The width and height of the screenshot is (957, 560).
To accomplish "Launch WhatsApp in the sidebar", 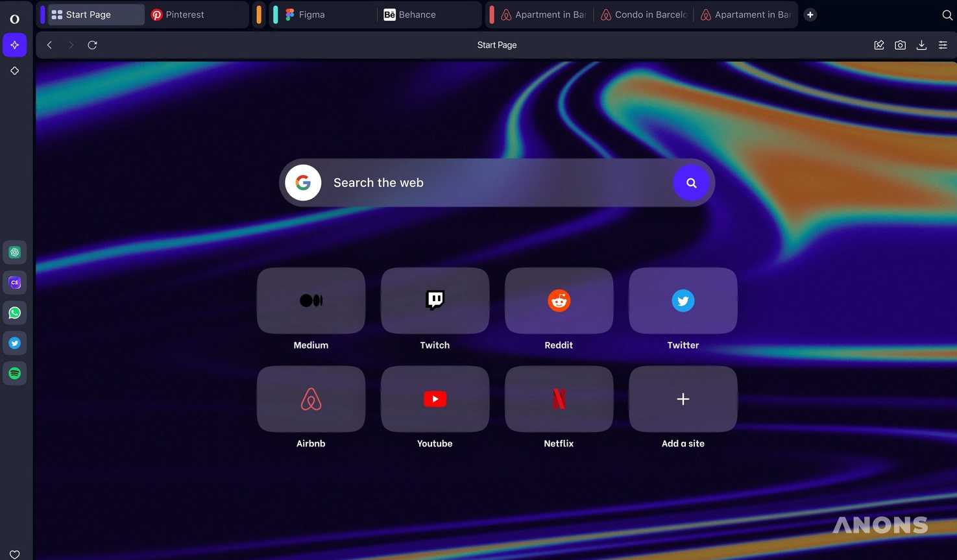I will coord(14,313).
